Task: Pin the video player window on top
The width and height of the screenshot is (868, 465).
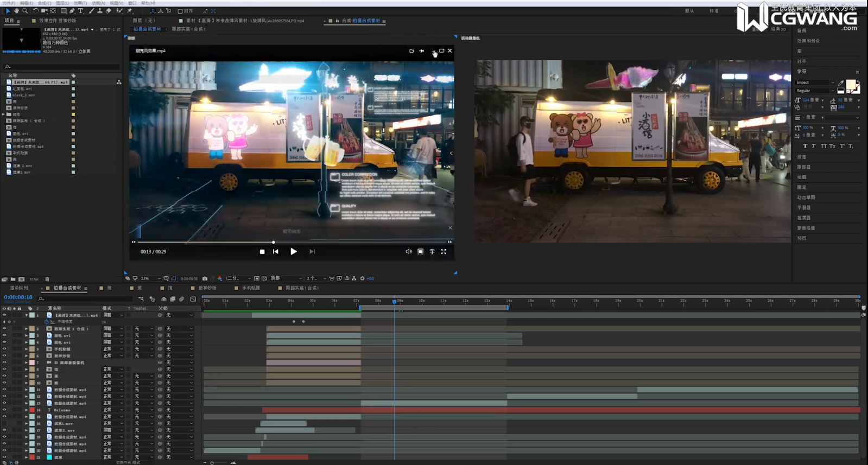Action: coord(422,51)
